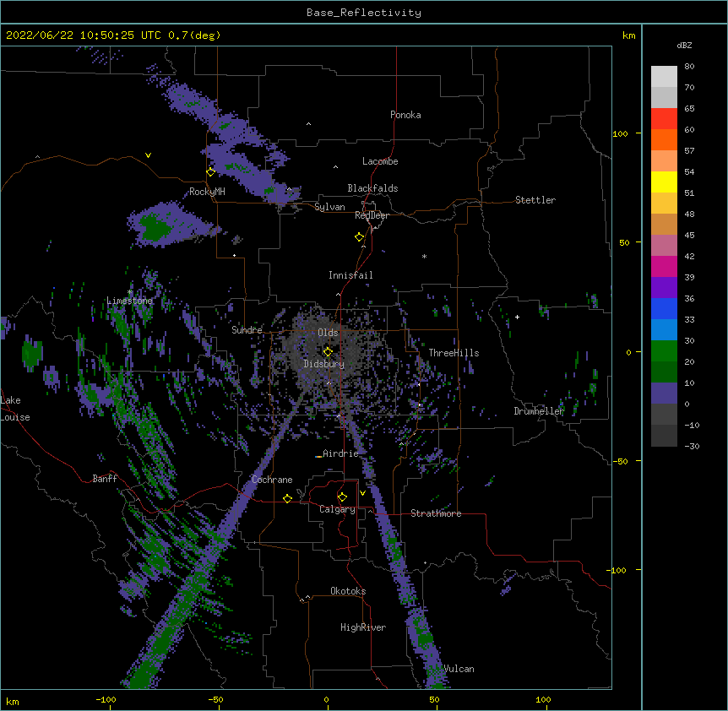Click the white asterisk marker east of RedDeer

pyautogui.click(x=424, y=256)
